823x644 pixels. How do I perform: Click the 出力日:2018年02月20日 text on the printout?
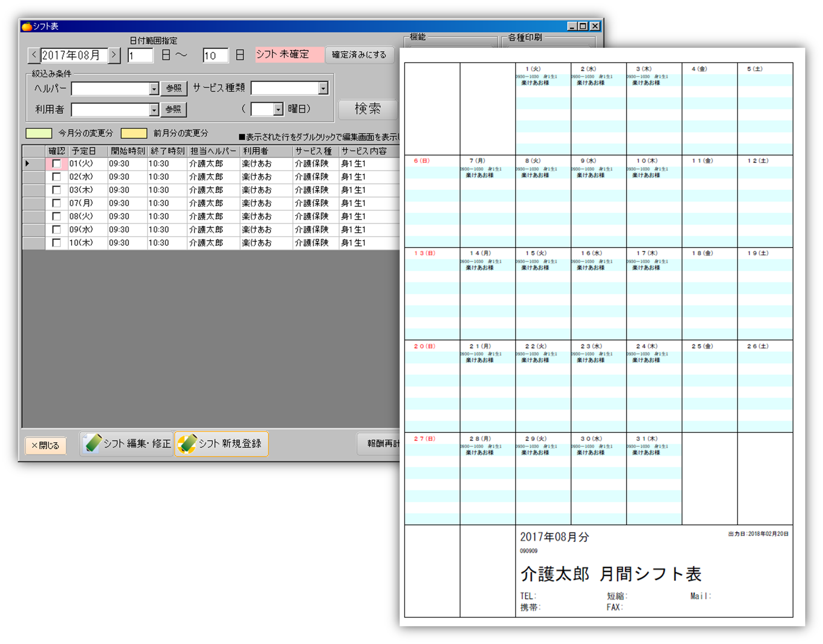tap(758, 534)
